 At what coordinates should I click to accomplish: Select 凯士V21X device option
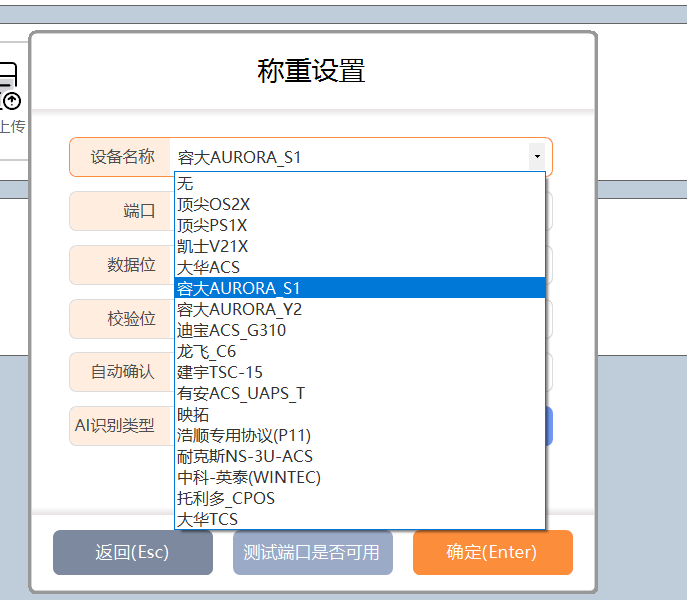coord(360,246)
